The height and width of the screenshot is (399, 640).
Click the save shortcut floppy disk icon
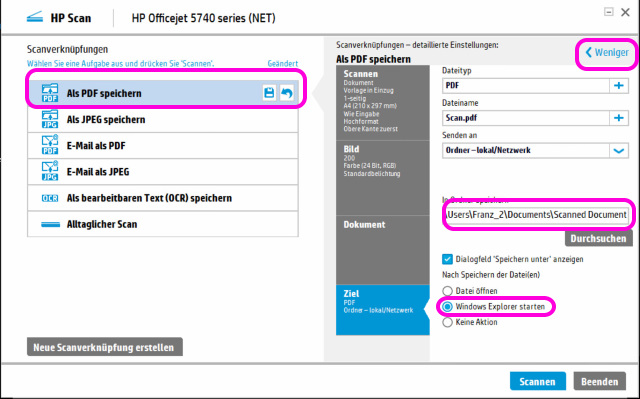[269, 93]
